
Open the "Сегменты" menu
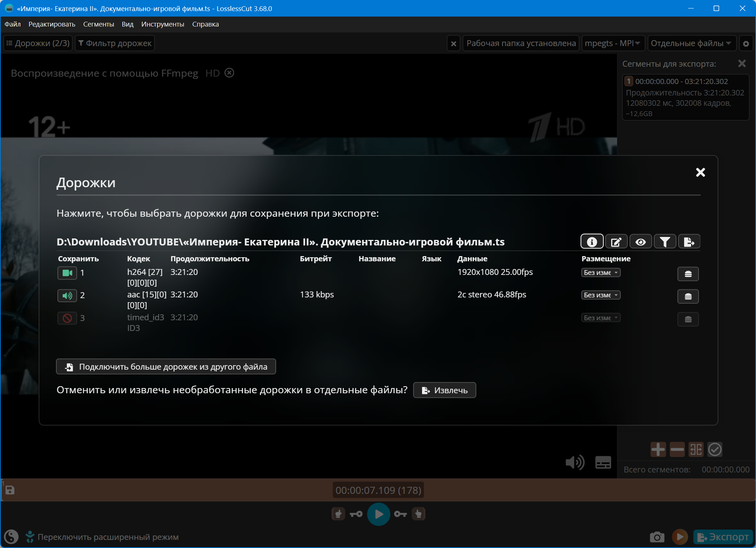point(98,24)
